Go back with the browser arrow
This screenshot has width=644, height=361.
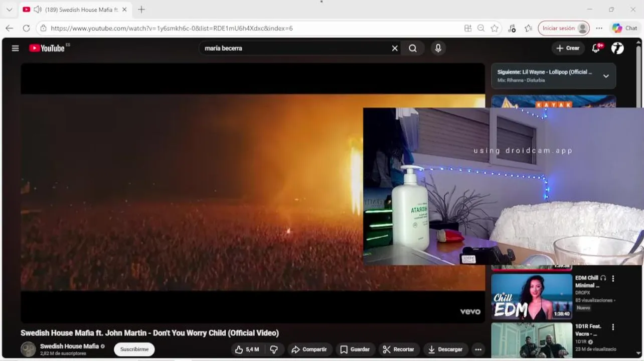[x=9, y=28]
